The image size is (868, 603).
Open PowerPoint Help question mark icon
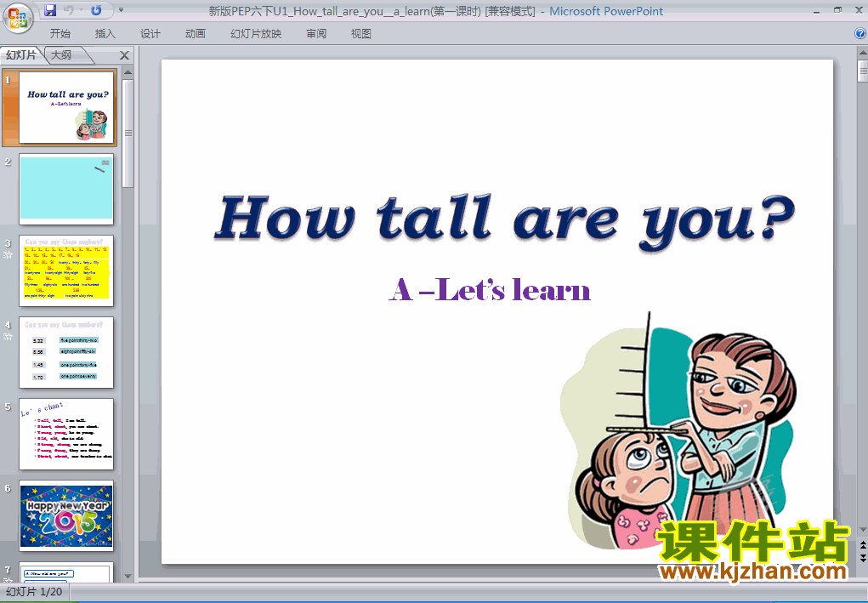pos(860,33)
